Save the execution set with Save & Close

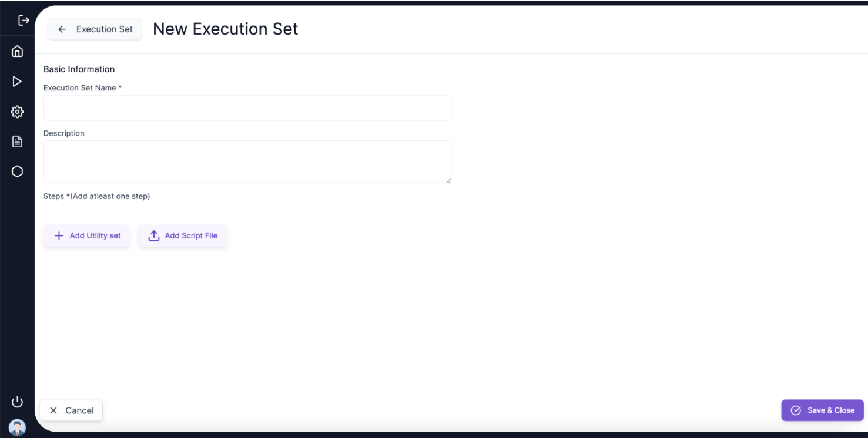click(822, 410)
